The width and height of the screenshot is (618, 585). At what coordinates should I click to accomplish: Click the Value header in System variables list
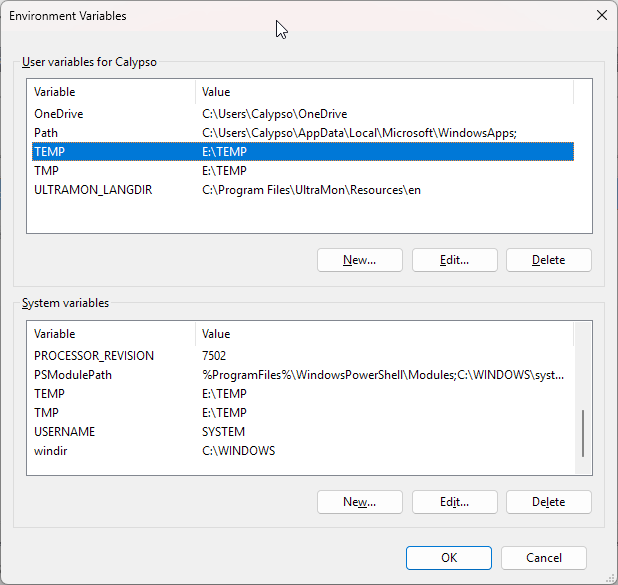tap(384, 334)
